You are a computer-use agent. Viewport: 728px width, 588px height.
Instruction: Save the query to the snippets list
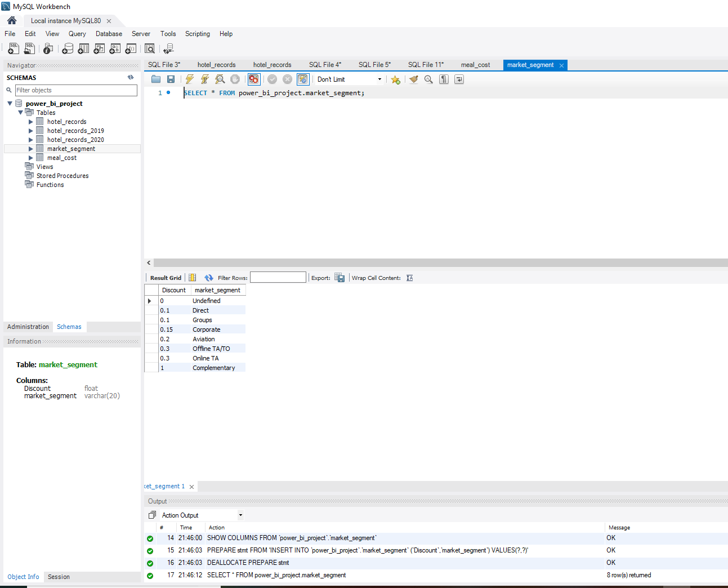click(395, 79)
